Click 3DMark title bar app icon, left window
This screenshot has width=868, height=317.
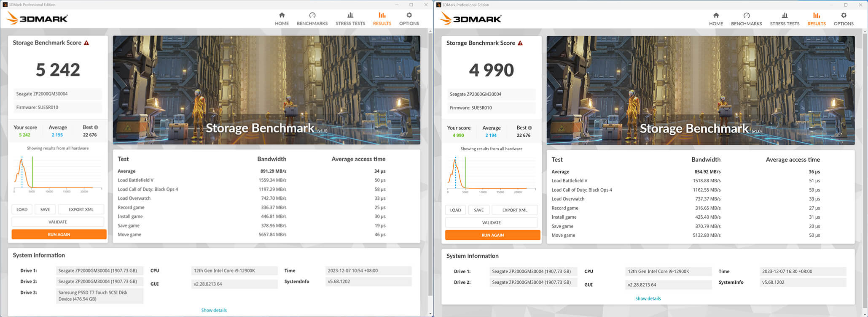click(x=5, y=5)
